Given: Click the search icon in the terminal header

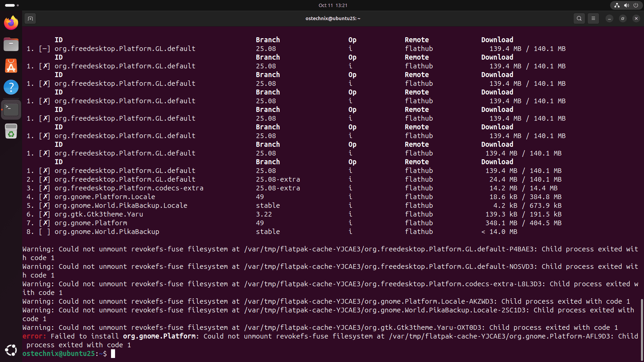Looking at the screenshot, I should (579, 18).
